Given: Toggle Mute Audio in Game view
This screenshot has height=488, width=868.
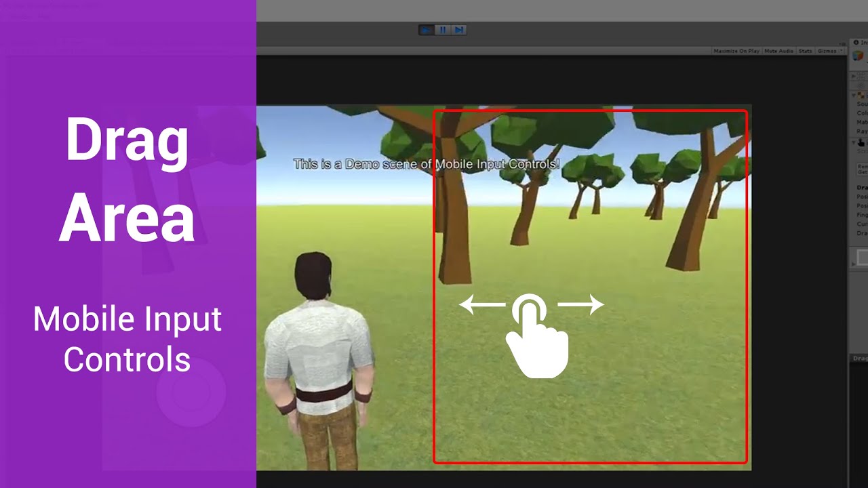Looking at the screenshot, I should point(779,51).
